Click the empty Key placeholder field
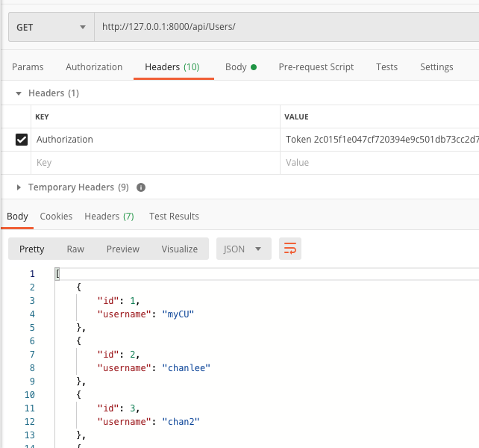Viewport: 479px width, 448px height. (x=155, y=163)
